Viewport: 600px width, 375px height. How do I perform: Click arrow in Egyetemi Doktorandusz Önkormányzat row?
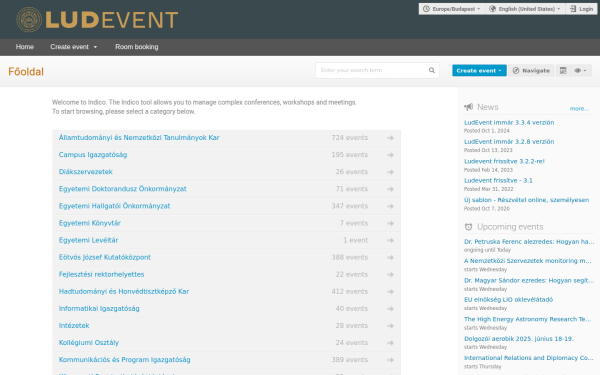pos(390,189)
